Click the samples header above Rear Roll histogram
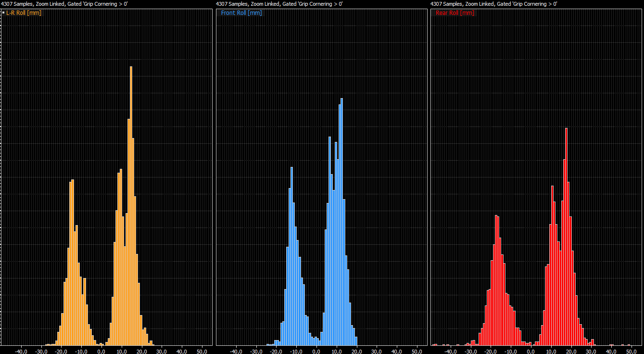The image size is (644, 354). coord(493,4)
